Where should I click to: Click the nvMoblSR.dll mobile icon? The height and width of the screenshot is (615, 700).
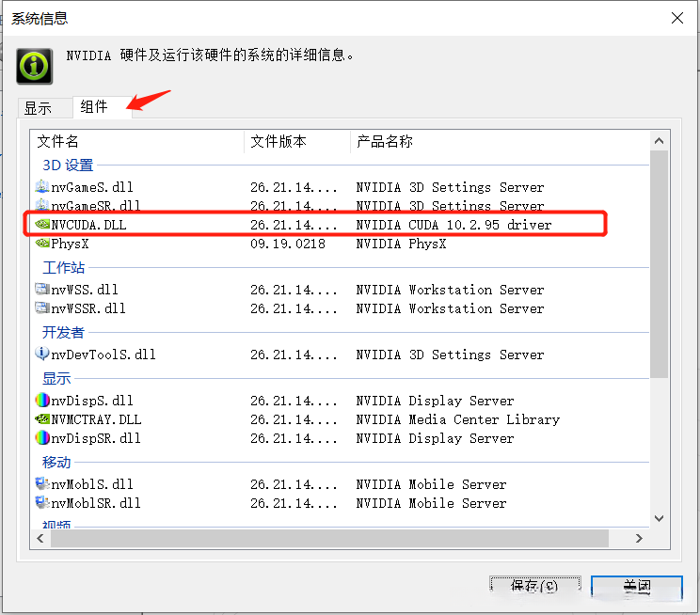click(42, 502)
